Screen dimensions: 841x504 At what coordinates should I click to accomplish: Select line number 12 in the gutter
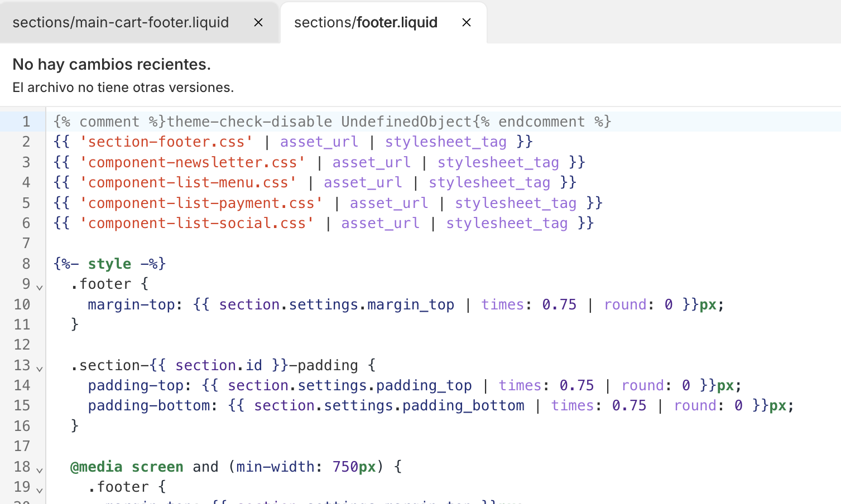(22, 345)
